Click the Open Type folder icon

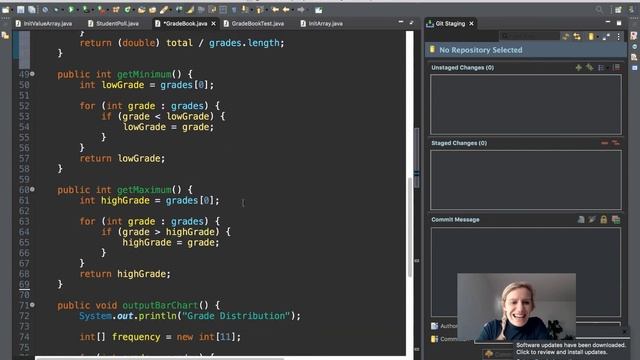[141, 10]
